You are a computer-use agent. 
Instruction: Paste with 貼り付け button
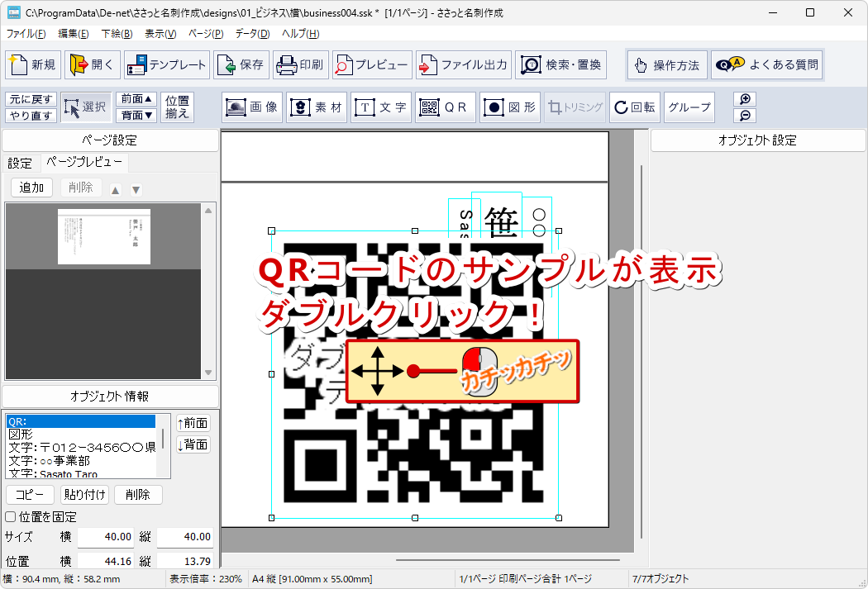tap(84, 495)
